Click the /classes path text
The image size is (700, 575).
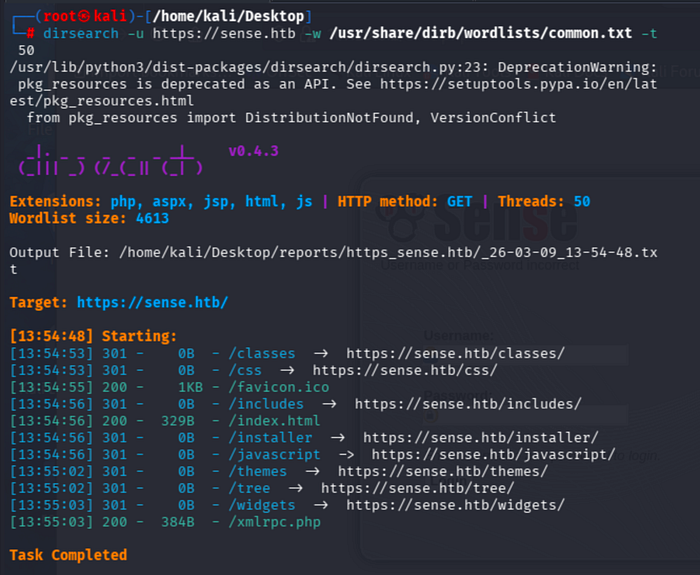[262, 354]
